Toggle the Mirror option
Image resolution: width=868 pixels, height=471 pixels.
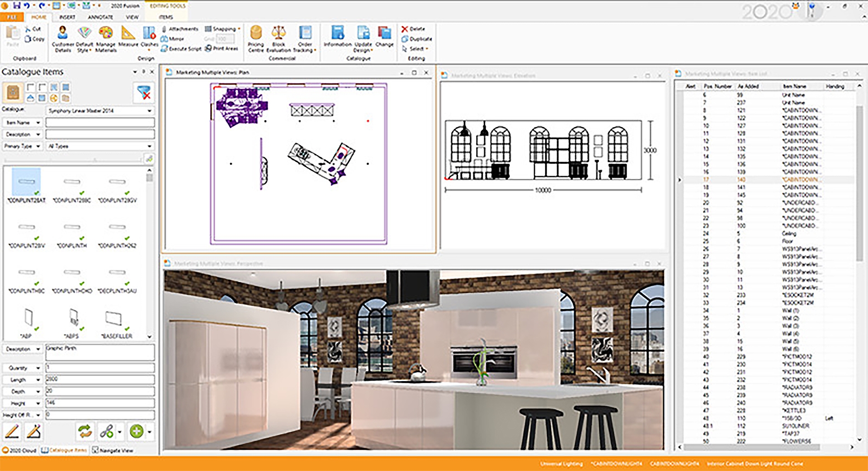pos(172,39)
